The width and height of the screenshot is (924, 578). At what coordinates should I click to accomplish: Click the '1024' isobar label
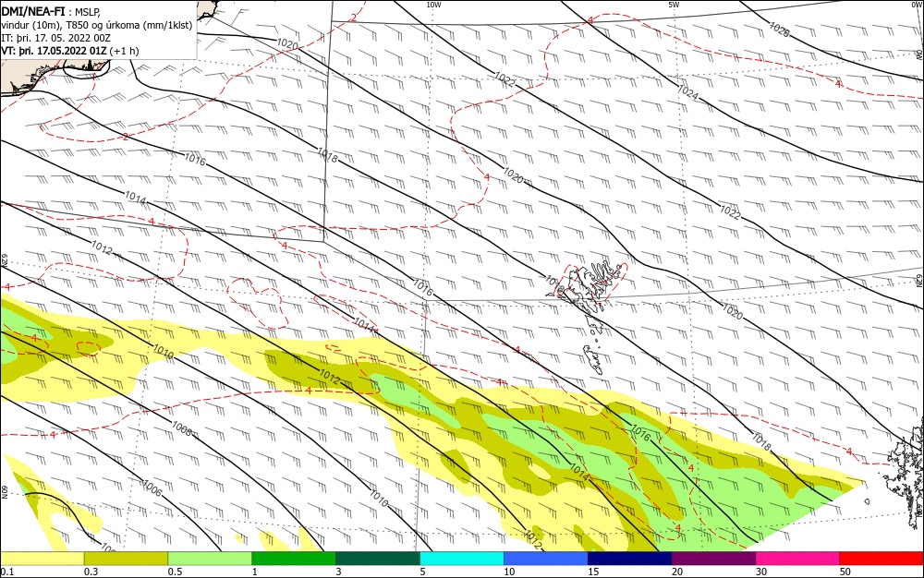[687, 91]
